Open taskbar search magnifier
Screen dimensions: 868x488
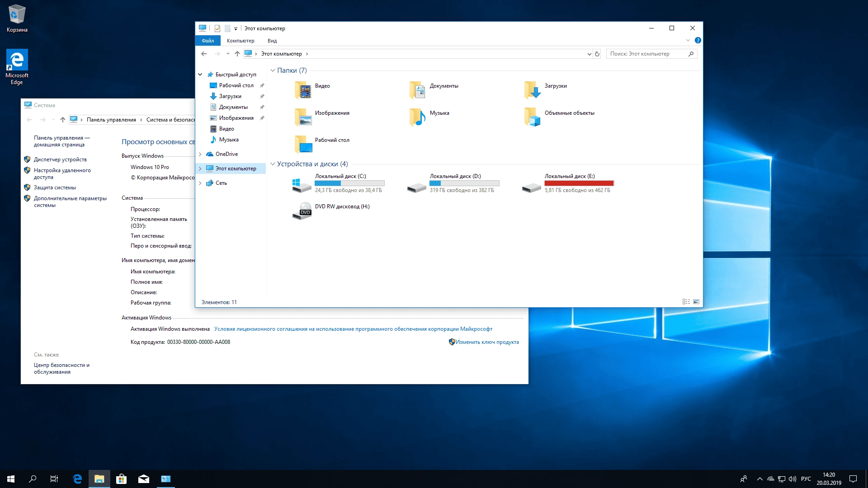point(33,479)
